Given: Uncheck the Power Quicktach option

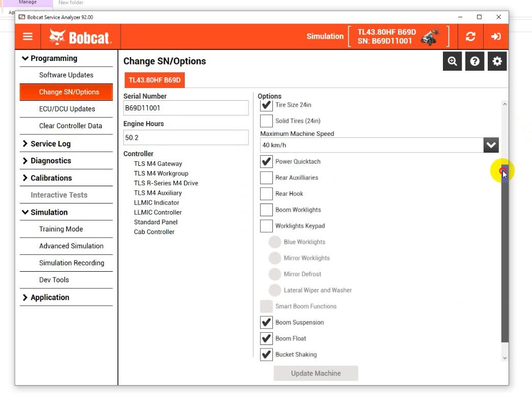Looking at the screenshot, I should (266, 161).
